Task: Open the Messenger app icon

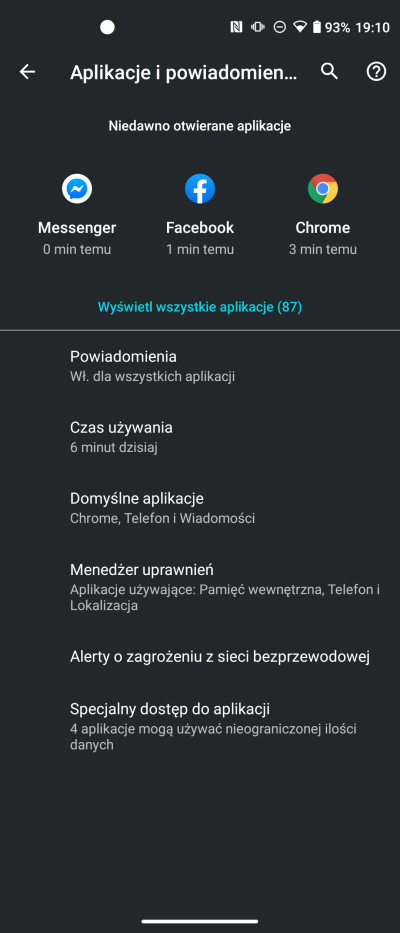Action: (77, 189)
